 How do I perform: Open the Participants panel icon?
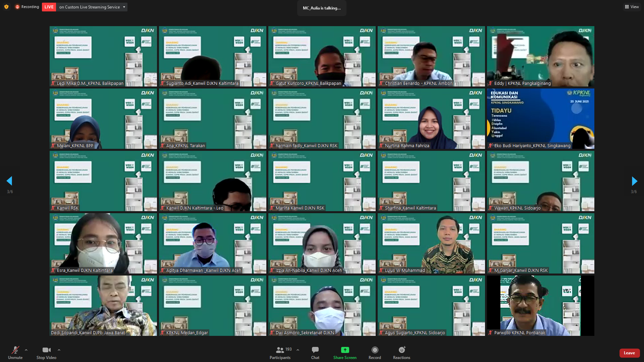[280, 350]
